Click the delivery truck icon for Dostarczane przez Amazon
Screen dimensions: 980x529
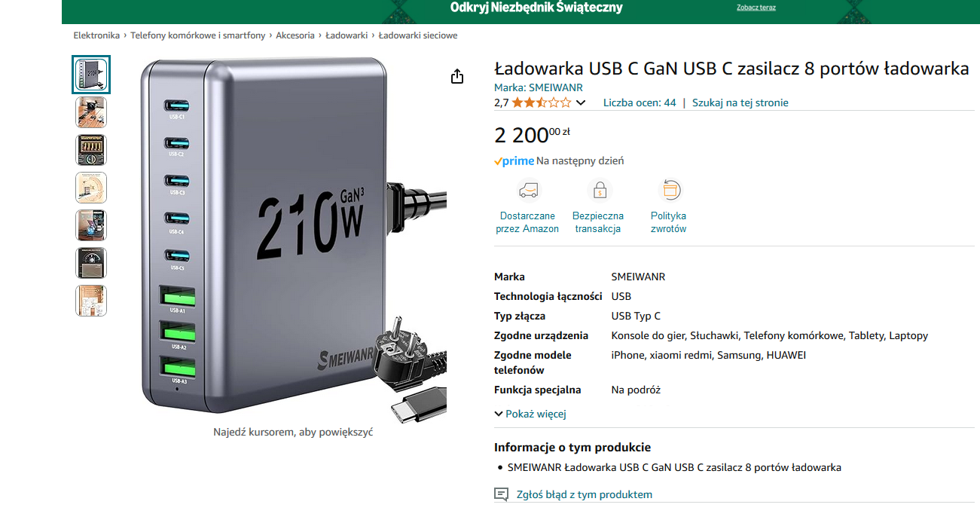(x=527, y=189)
